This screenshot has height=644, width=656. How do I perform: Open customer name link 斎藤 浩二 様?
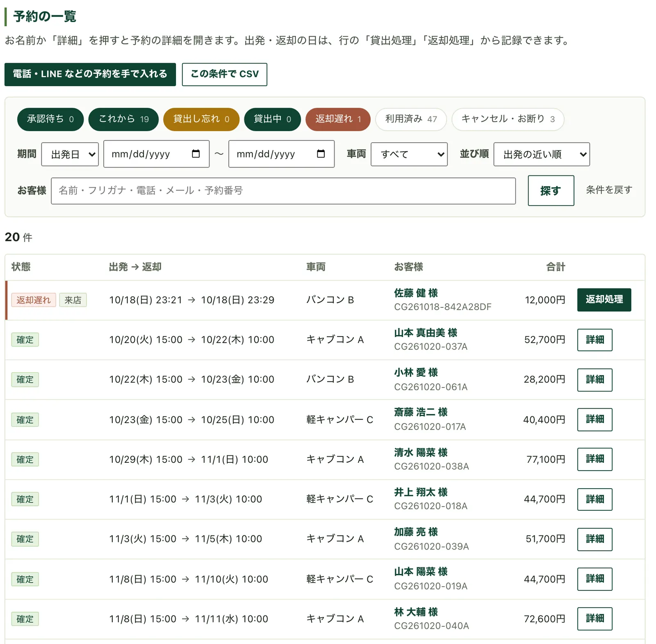(x=421, y=412)
